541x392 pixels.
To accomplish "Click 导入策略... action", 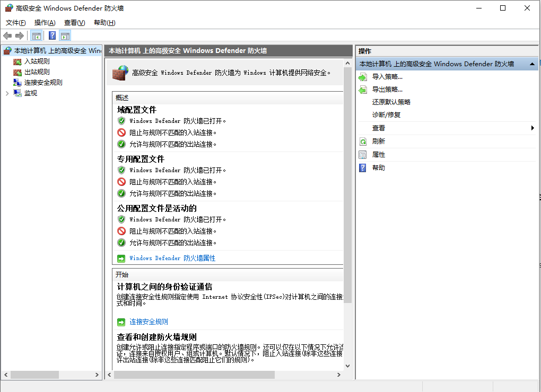I will tap(387, 77).
